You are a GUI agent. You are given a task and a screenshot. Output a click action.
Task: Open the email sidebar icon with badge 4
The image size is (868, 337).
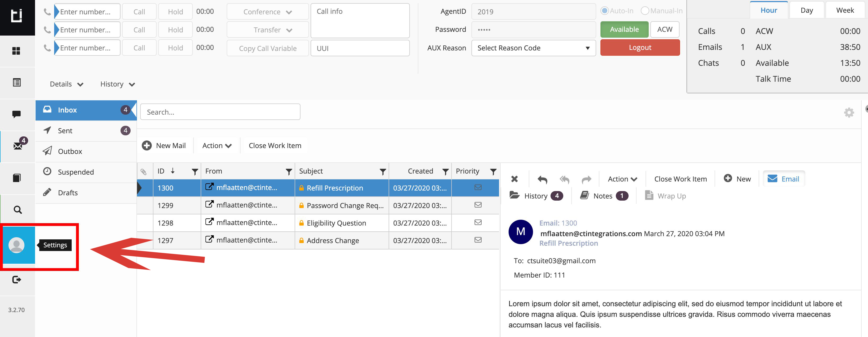[x=18, y=146]
